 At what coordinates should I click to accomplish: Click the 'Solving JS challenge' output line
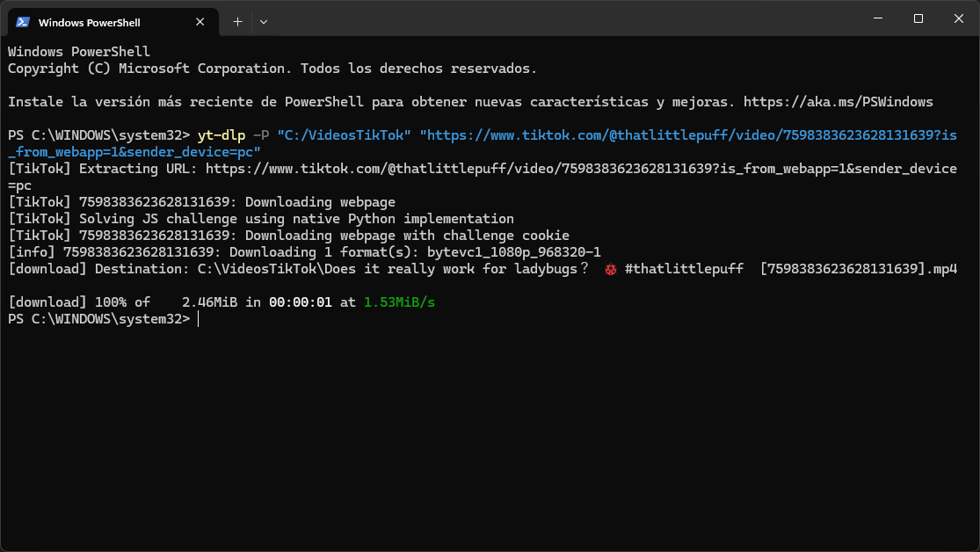(261, 219)
